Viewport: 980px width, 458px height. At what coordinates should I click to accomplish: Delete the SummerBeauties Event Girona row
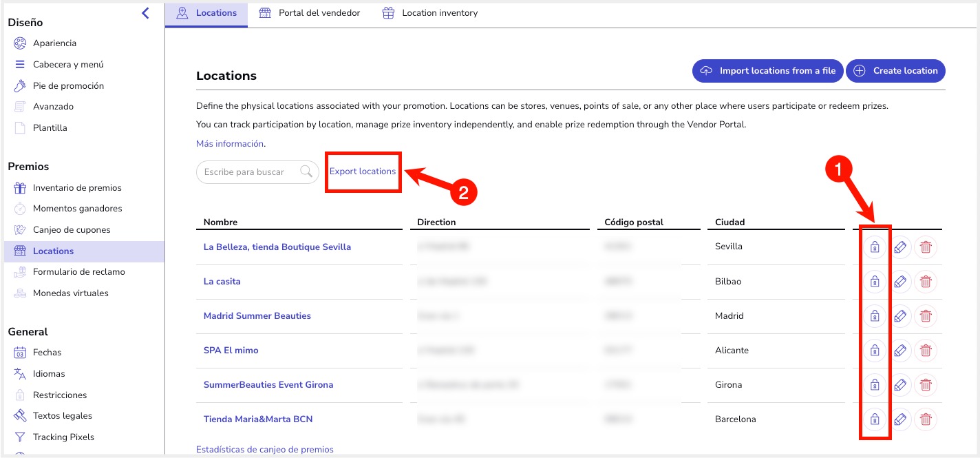pyautogui.click(x=926, y=384)
